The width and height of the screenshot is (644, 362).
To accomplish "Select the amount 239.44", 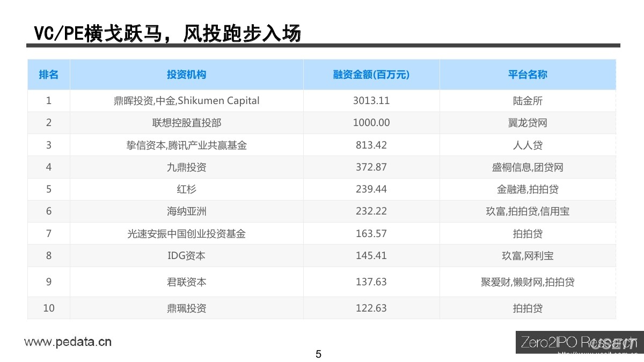I will tap(371, 189).
